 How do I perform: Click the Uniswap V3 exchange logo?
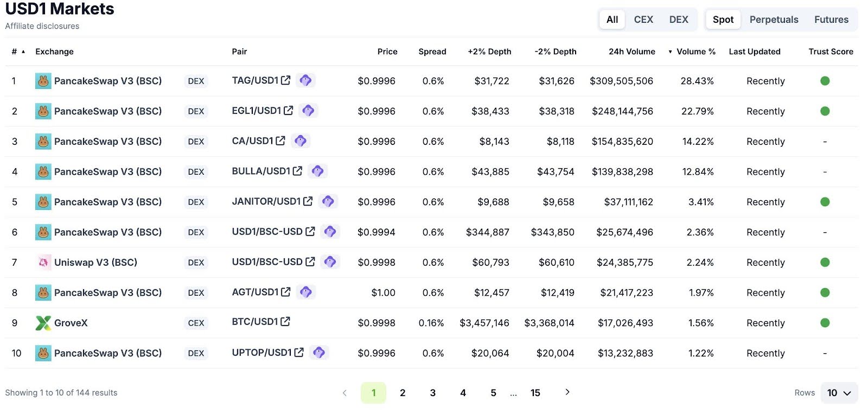[x=44, y=262]
